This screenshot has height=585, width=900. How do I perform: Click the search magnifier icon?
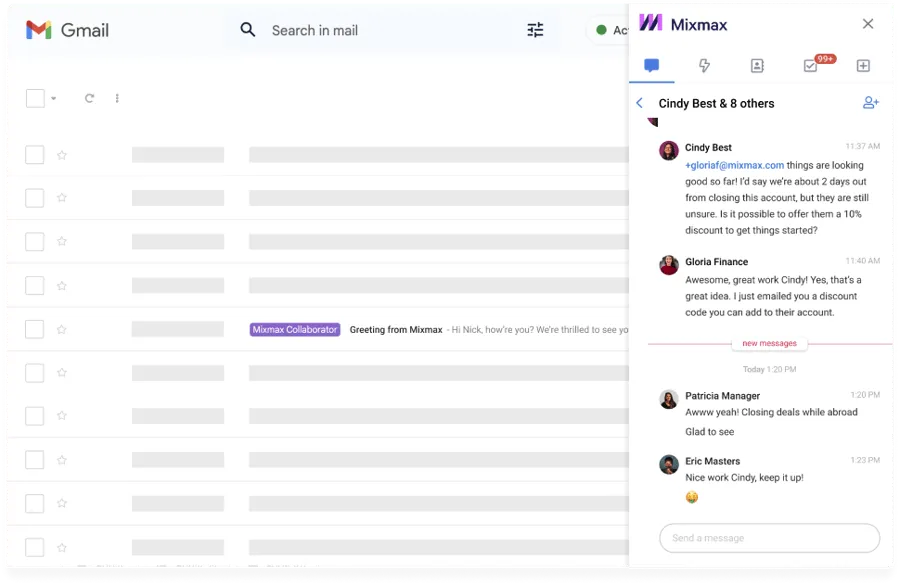[x=247, y=30]
